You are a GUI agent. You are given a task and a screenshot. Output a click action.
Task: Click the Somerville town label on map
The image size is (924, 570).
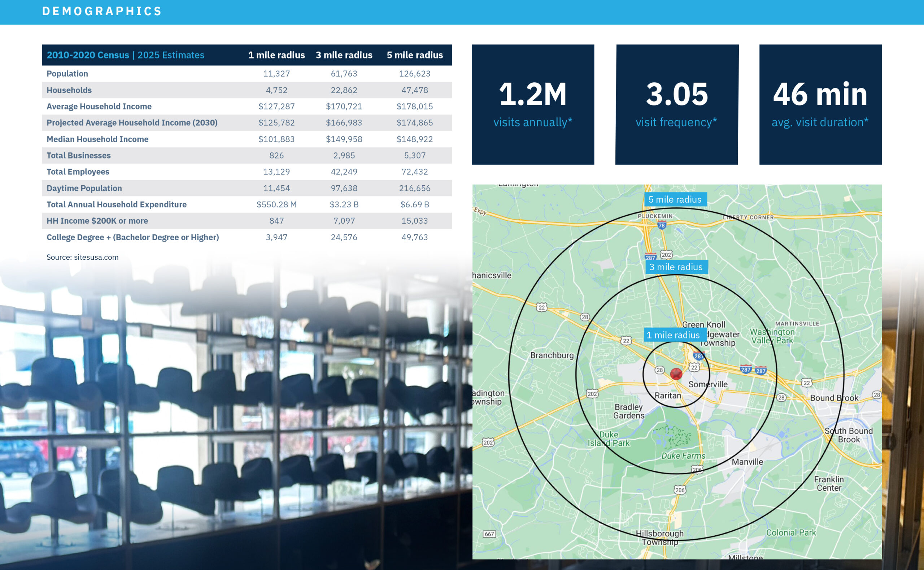[x=708, y=384]
